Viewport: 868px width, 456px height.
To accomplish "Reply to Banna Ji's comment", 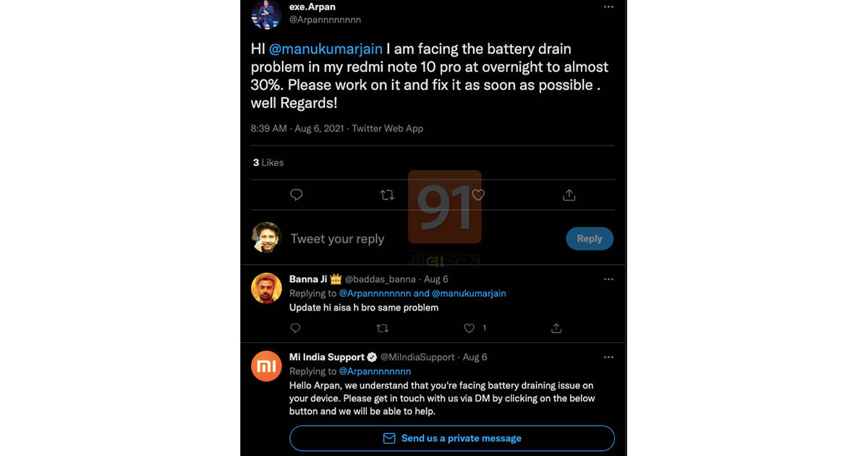I will click(x=295, y=328).
